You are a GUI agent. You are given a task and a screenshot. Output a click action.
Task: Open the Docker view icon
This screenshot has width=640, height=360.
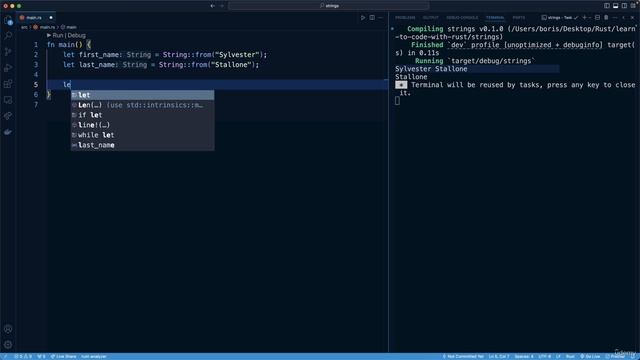8,132
